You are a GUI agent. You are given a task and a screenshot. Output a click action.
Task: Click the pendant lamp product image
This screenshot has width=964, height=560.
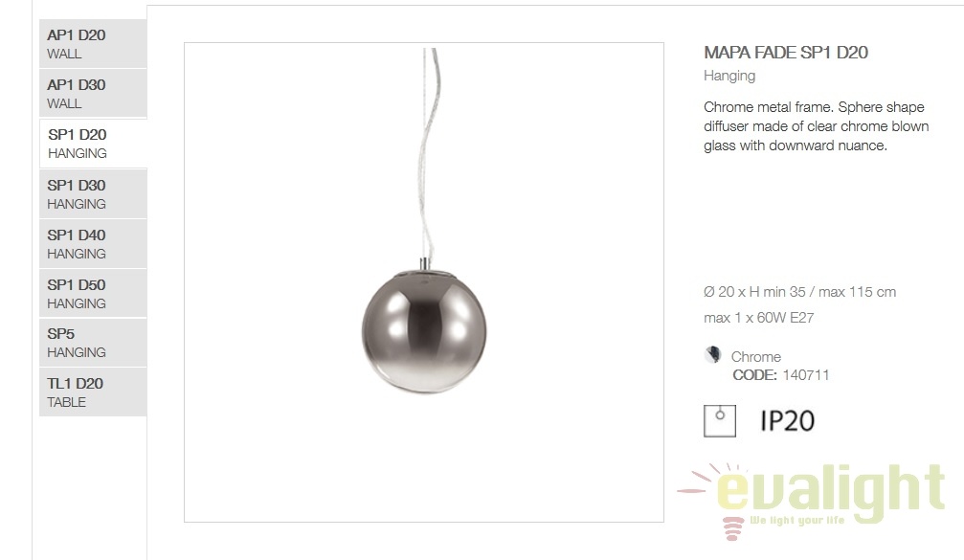click(x=423, y=282)
